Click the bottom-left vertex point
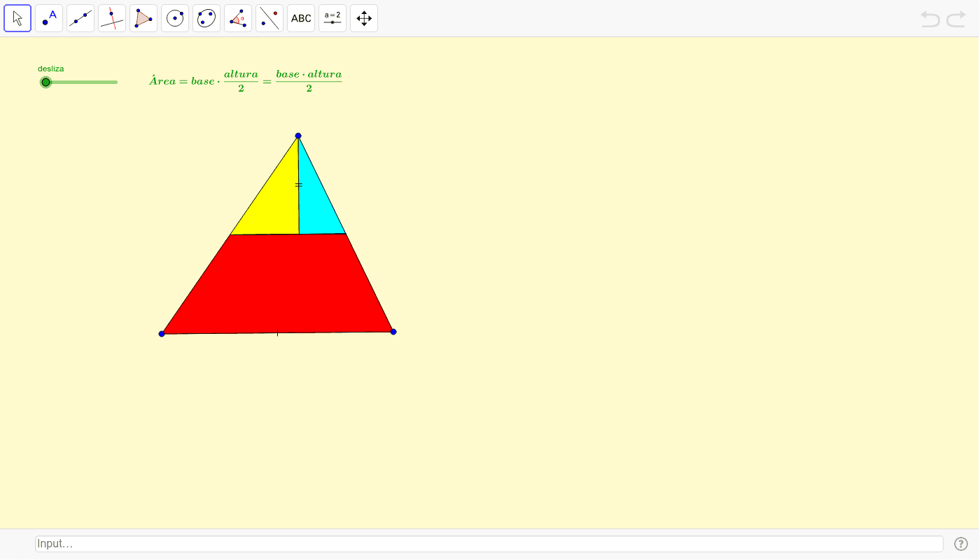Image resolution: width=980 pixels, height=560 pixels. point(162,334)
